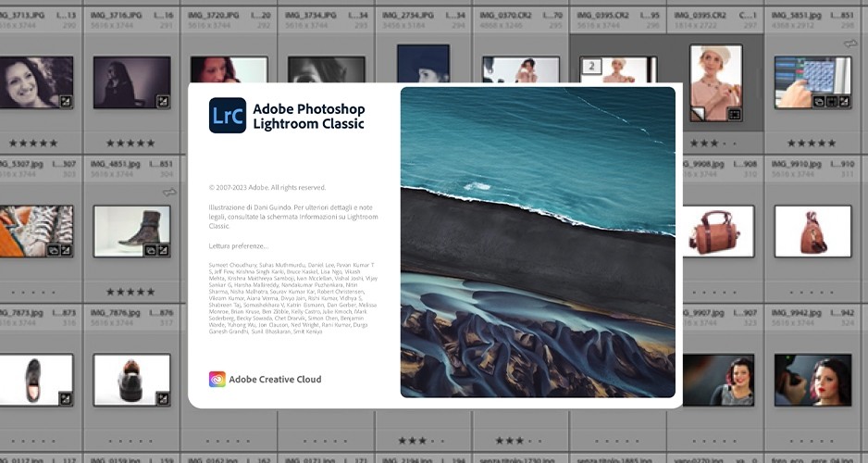Click the develop adjustments badge on IMG_3716.JPG
The width and height of the screenshot is (868, 463).
coord(163,101)
